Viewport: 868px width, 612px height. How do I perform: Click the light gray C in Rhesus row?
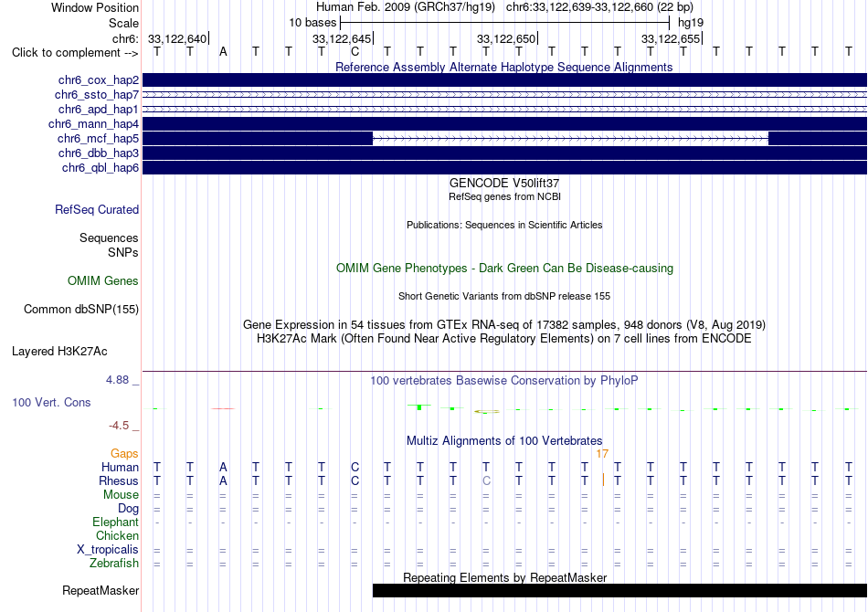point(486,480)
